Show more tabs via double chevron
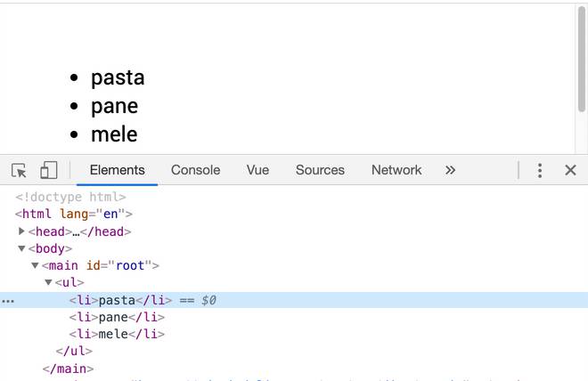 click(x=450, y=170)
